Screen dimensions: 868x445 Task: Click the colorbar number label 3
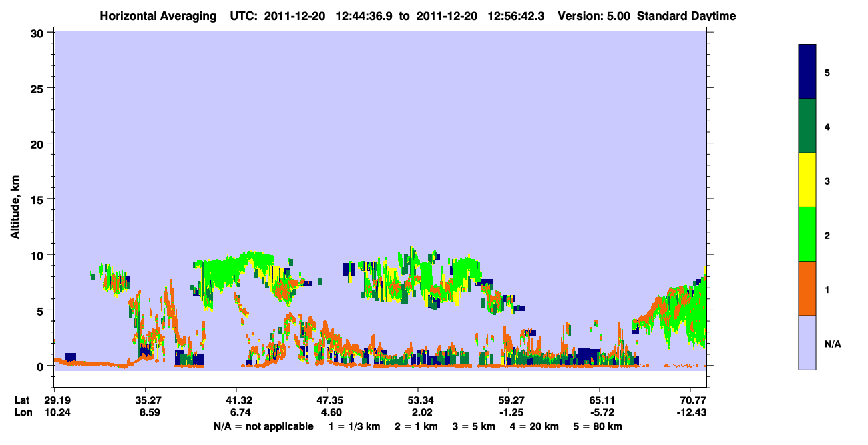pyautogui.click(x=827, y=181)
